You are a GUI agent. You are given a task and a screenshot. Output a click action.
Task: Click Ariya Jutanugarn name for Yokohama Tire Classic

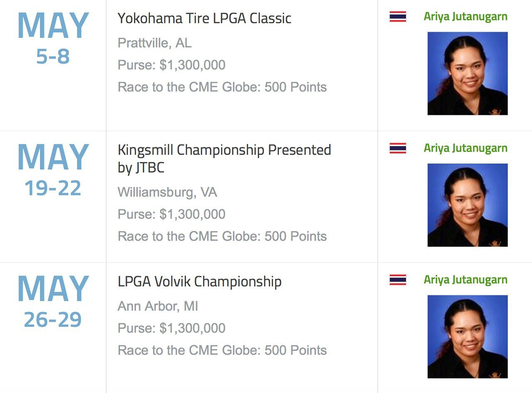click(x=465, y=17)
